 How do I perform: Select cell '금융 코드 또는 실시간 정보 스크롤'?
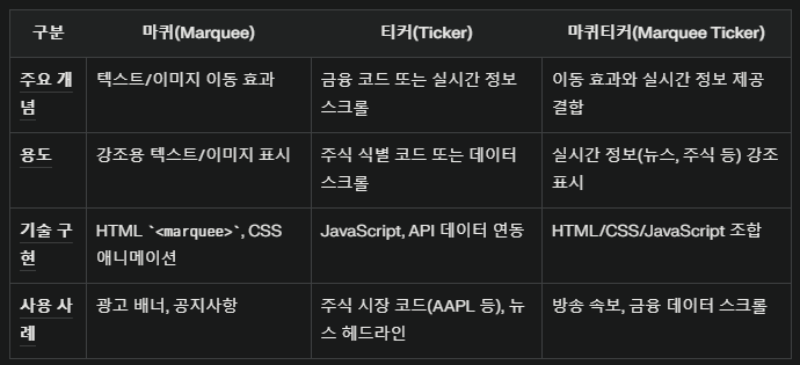click(x=427, y=94)
